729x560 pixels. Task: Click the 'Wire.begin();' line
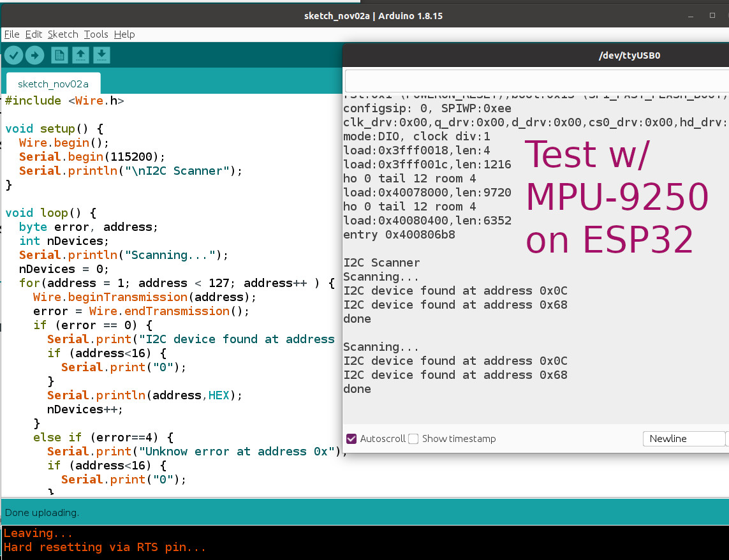pyautogui.click(x=64, y=143)
